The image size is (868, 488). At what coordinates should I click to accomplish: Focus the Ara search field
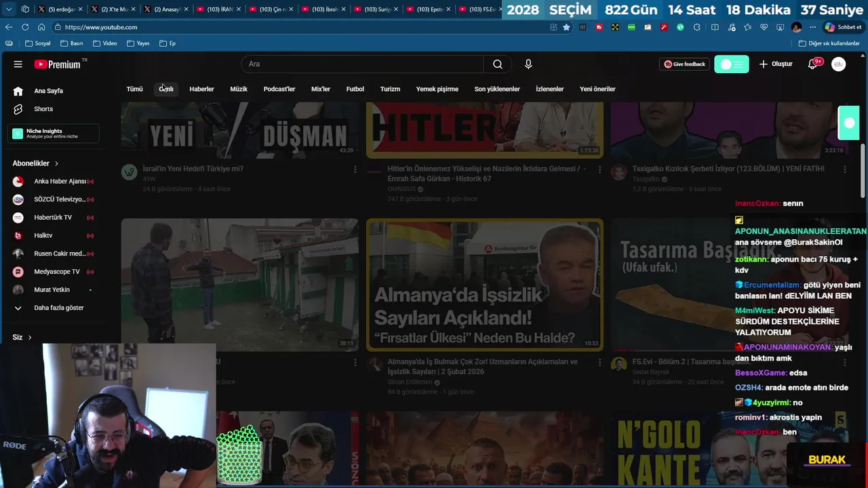pos(363,64)
